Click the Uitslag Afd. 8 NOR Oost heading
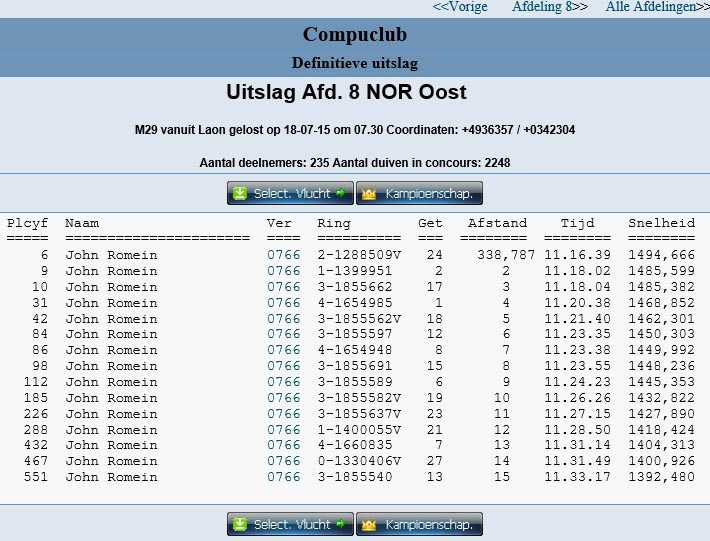Viewport: 710px width, 541px height. tap(346, 92)
